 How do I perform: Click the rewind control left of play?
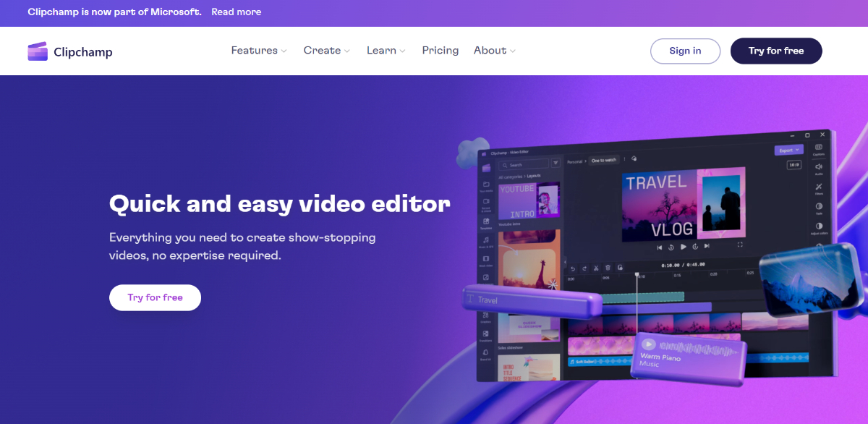(x=671, y=247)
